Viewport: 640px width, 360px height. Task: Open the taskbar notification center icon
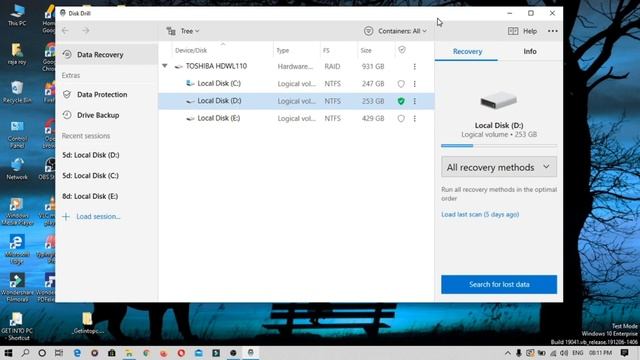(x=624, y=353)
